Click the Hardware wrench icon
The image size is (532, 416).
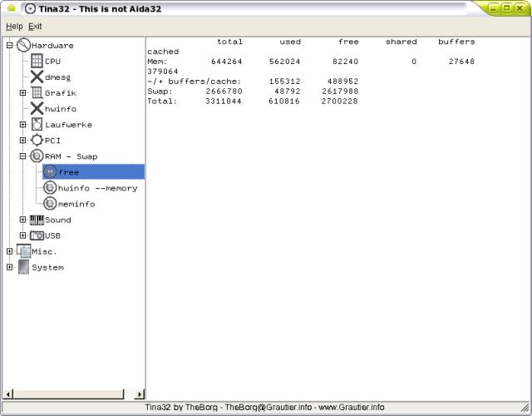click(x=23, y=45)
